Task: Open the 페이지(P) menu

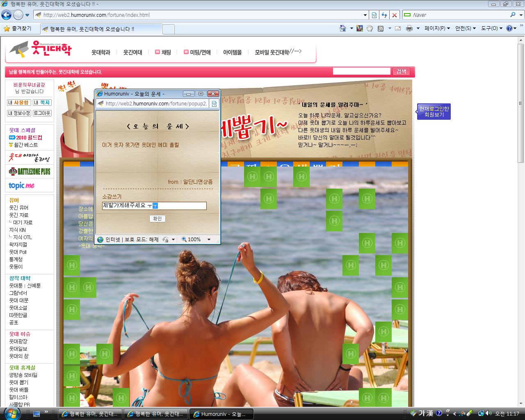Action: [x=437, y=28]
